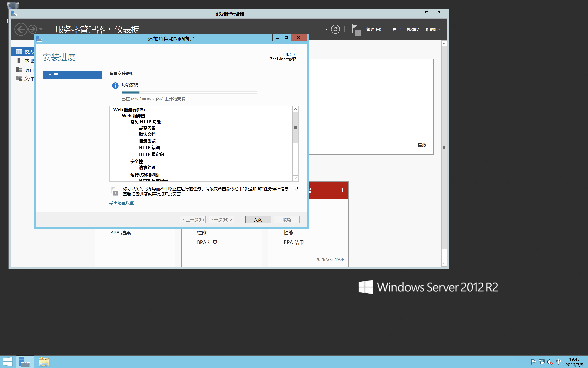Click the forward navigation arrow icon
The width and height of the screenshot is (588, 368).
tap(32, 29)
